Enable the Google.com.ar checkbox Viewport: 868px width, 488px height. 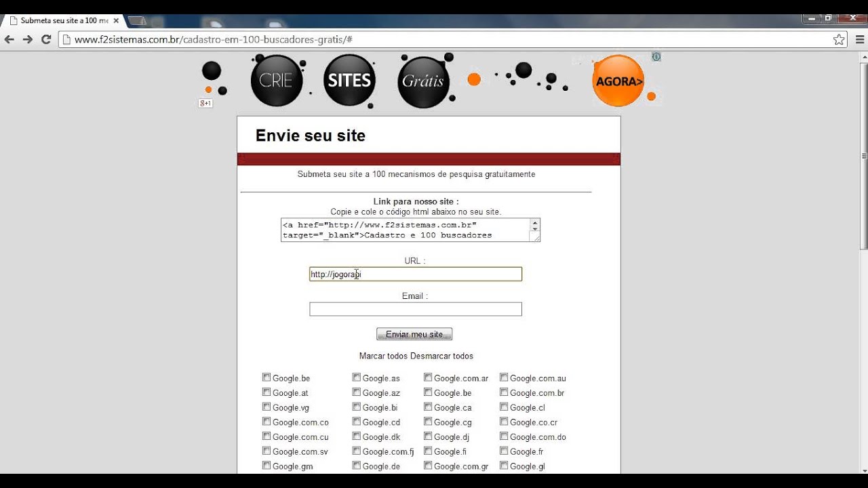coord(428,378)
